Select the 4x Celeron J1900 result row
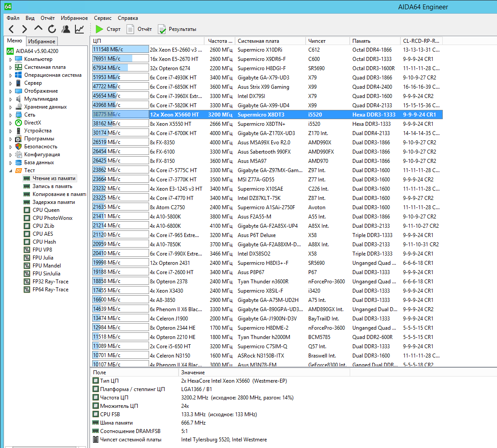Viewport: 497px width, 448px height. (x=267, y=319)
